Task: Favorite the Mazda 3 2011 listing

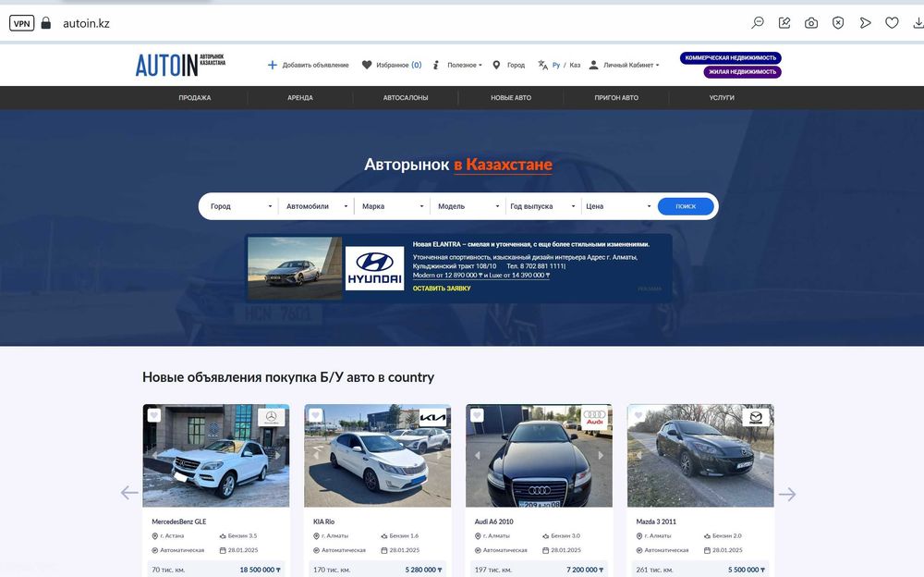Action: (x=638, y=415)
